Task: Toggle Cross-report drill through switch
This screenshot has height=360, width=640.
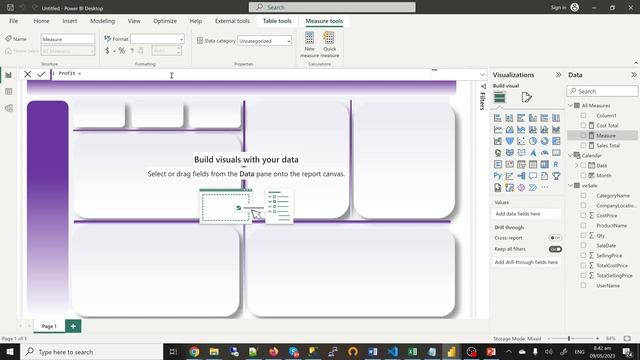Action: pos(555,238)
